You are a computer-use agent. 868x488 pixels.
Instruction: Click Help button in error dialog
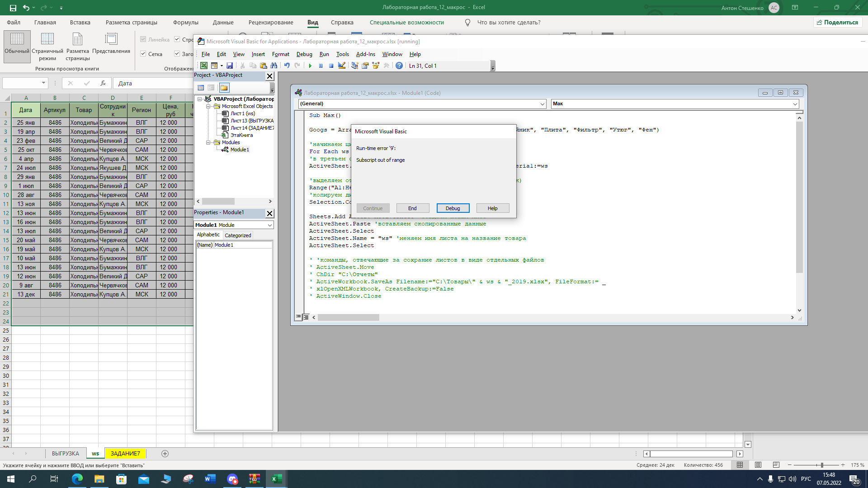pyautogui.click(x=493, y=208)
